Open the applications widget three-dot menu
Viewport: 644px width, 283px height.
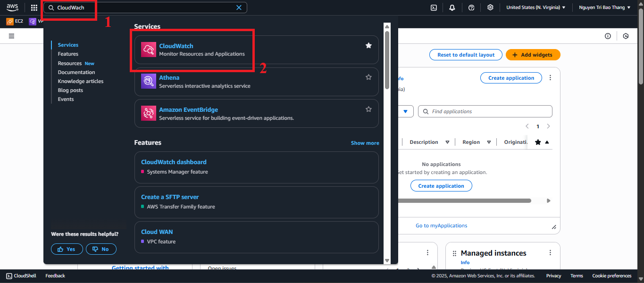click(550, 78)
